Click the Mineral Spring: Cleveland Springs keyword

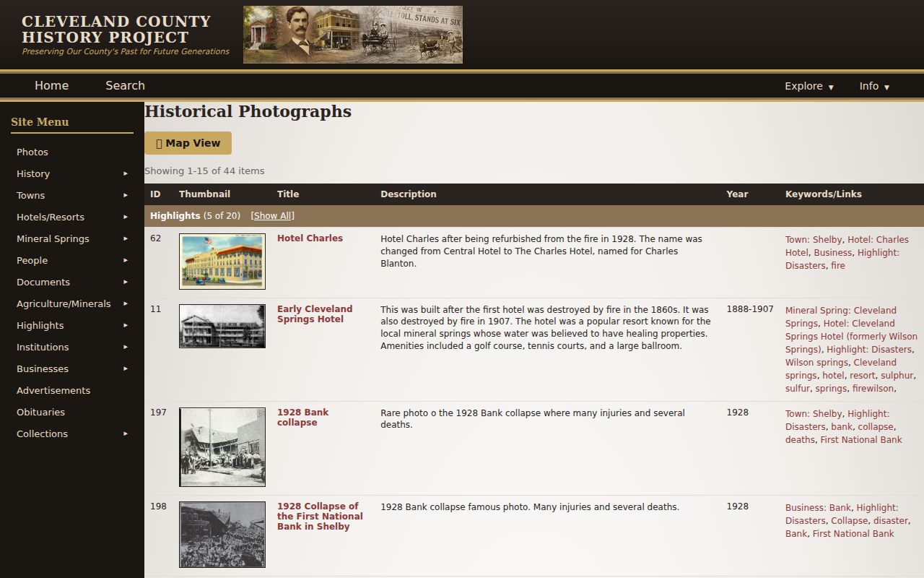click(x=841, y=317)
